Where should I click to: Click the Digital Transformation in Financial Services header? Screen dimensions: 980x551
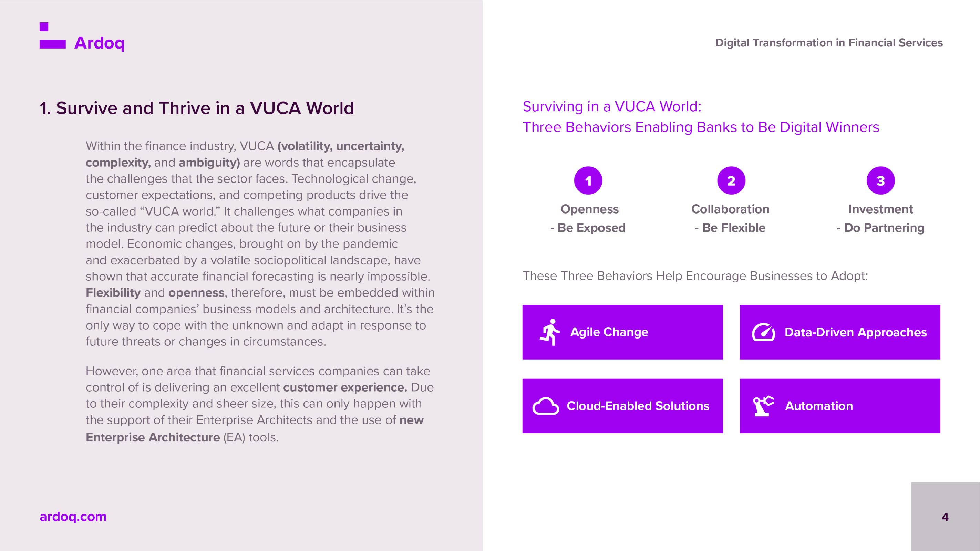point(828,43)
